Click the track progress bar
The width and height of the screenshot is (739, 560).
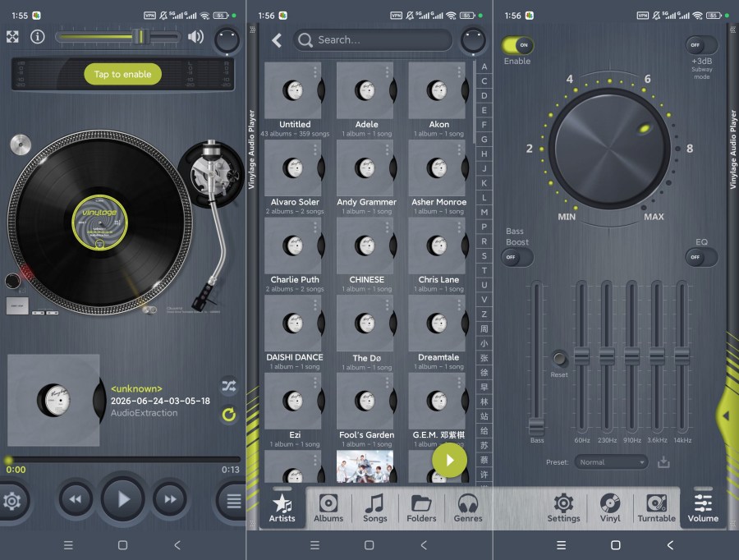click(x=123, y=459)
